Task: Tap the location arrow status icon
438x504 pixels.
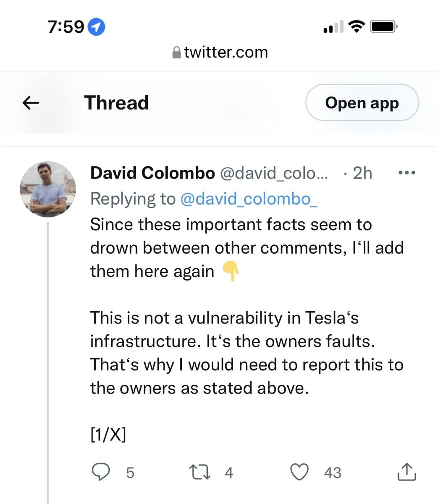Action: (97, 27)
